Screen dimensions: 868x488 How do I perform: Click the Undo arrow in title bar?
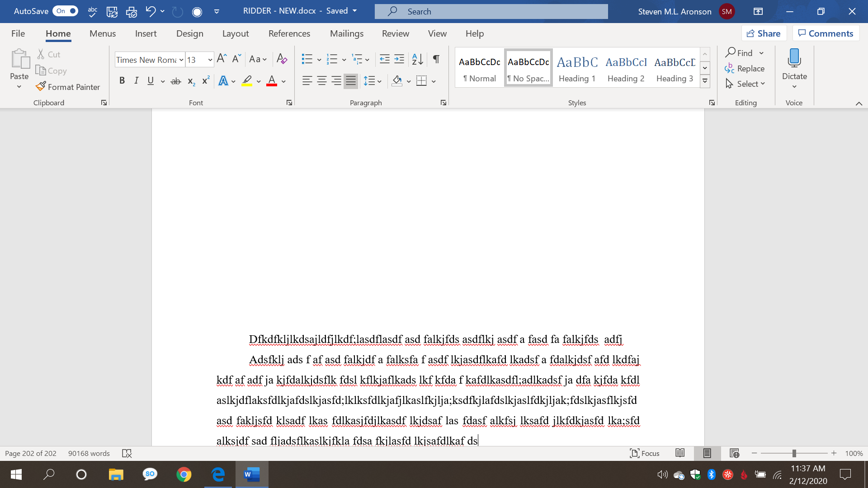[151, 11]
